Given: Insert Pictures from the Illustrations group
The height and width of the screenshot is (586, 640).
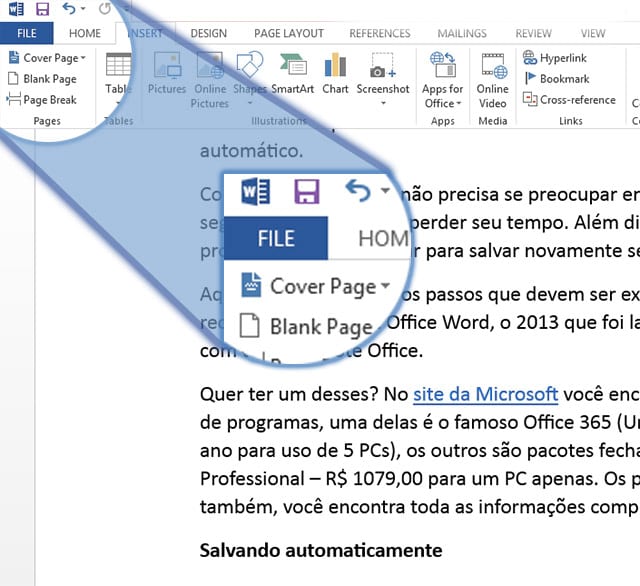Looking at the screenshot, I should tap(167, 73).
